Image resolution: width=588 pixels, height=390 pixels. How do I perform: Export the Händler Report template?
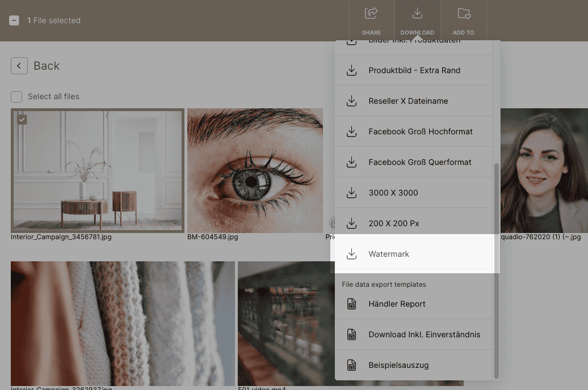[x=413, y=304]
